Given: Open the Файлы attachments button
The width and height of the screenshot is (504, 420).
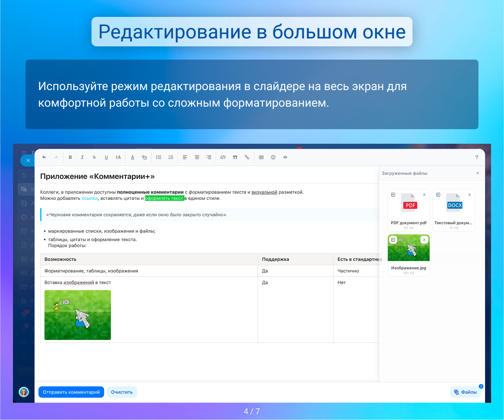Looking at the screenshot, I should [x=466, y=392].
